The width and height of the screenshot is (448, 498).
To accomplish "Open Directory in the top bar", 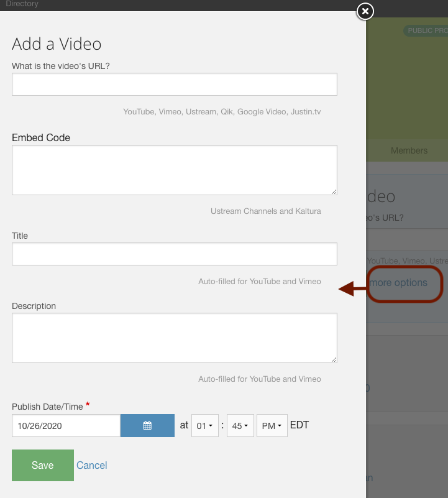I will point(22,4).
